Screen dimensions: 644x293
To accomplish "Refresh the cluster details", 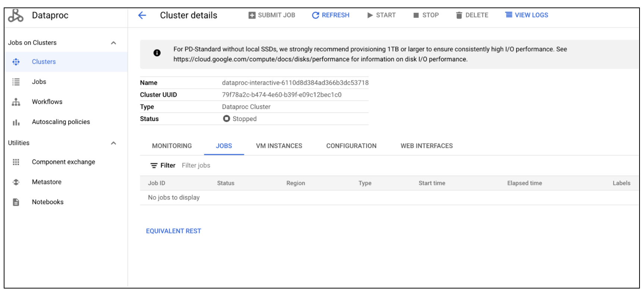I will [331, 15].
